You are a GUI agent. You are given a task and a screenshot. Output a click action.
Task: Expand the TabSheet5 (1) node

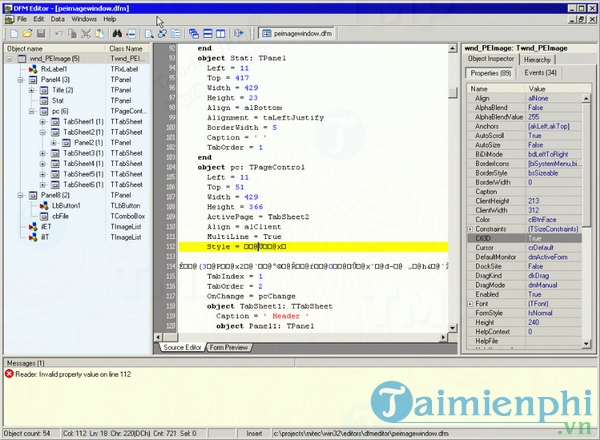click(x=42, y=174)
